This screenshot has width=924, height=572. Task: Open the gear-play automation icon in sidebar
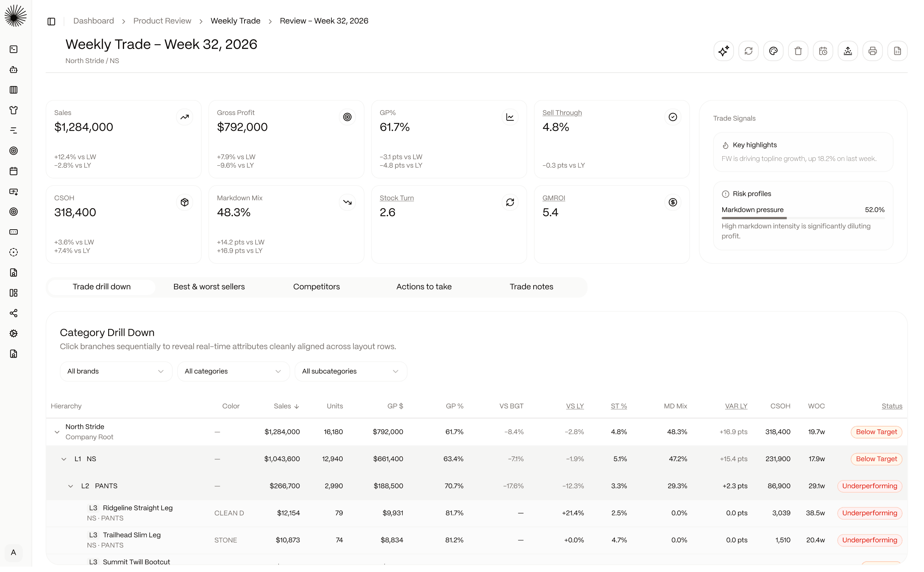click(13, 334)
